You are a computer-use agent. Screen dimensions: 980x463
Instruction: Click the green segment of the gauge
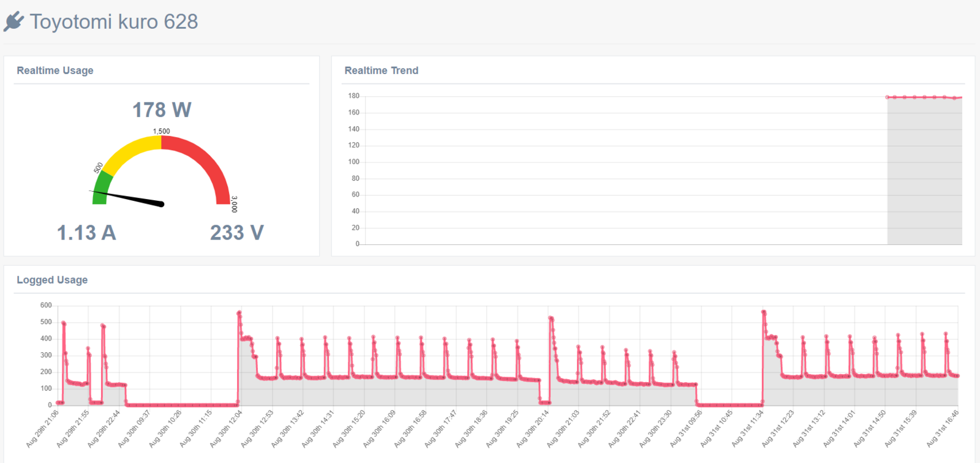pyautogui.click(x=102, y=187)
